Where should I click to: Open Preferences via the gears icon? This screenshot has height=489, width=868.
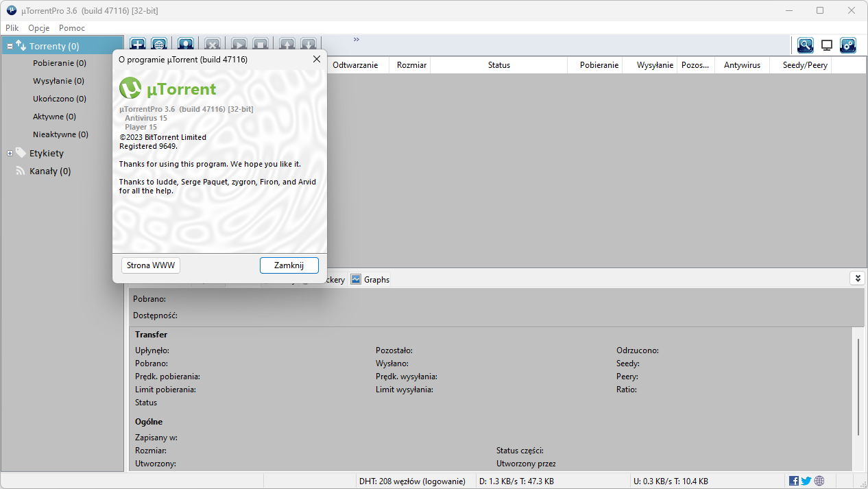pos(848,45)
